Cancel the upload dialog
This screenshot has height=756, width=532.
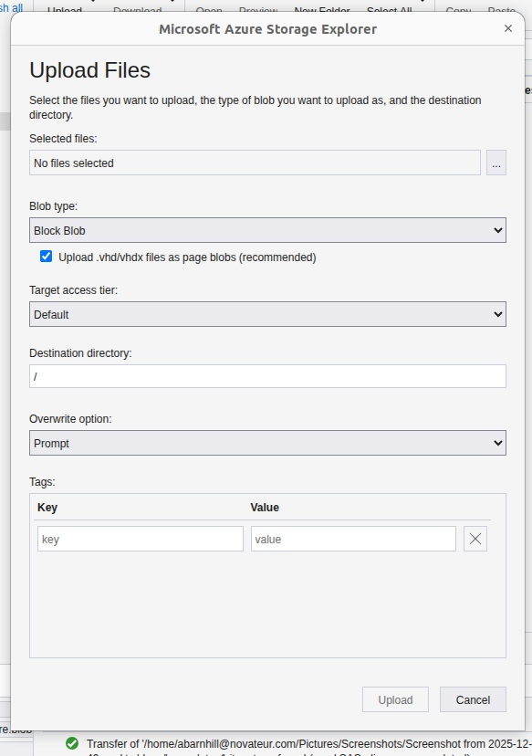(473, 699)
